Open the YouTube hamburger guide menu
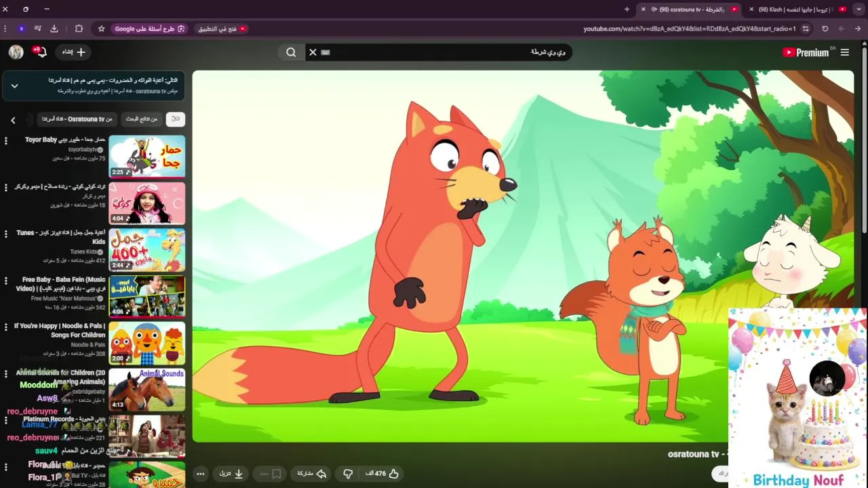868x488 pixels. click(845, 52)
